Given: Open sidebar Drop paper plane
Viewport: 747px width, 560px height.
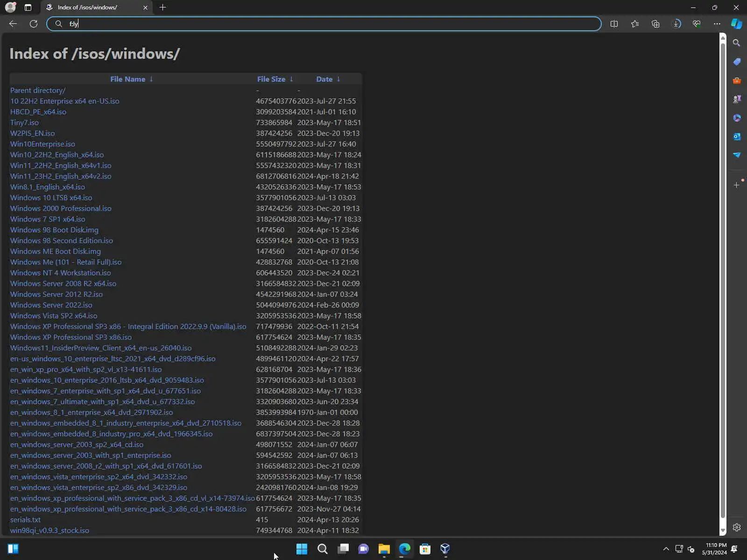Looking at the screenshot, I should point(737,155).
